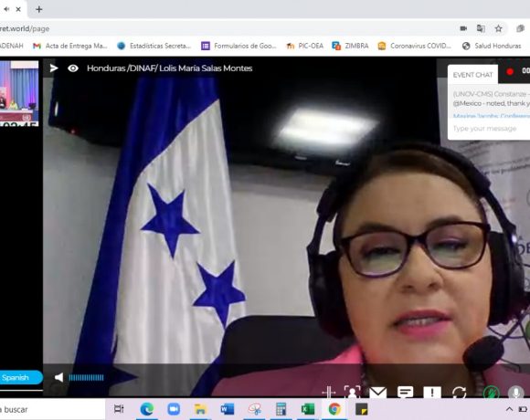The width and height of the screenshot is (530, 420).
Task: Show hidden system tray icons
Action: click(509, 409)
